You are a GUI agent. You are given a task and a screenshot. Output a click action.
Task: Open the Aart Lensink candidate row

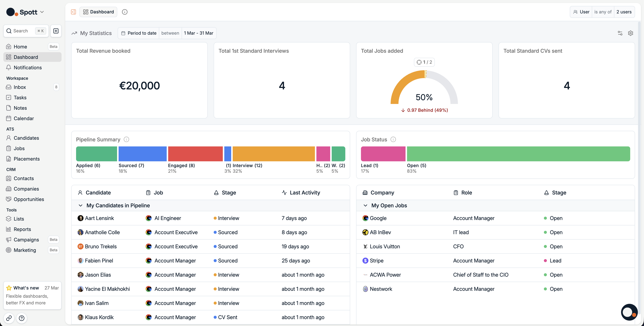click(x=100, y=218)
